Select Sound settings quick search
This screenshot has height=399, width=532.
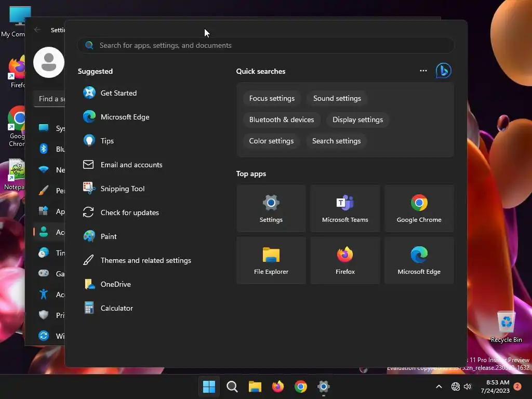337,98
